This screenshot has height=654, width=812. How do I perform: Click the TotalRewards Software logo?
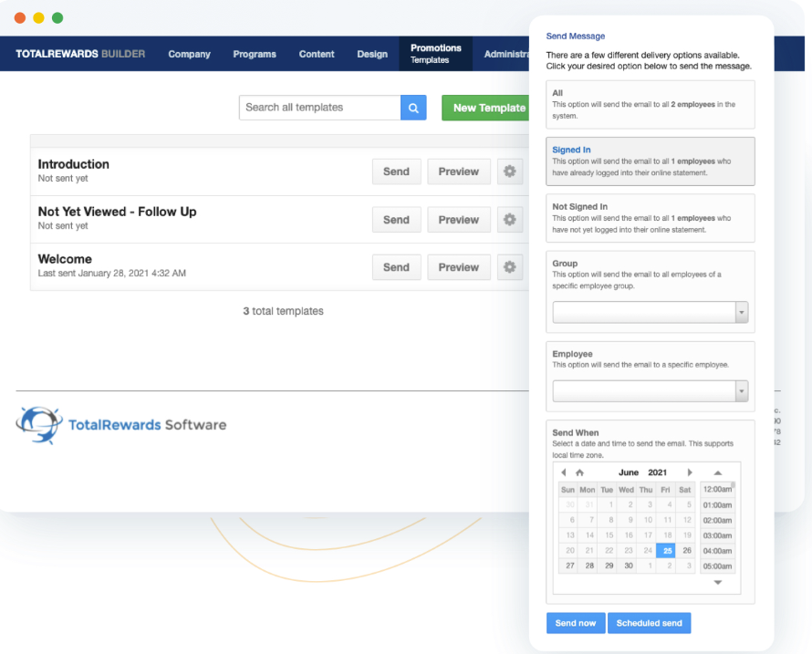coord(121,424)
